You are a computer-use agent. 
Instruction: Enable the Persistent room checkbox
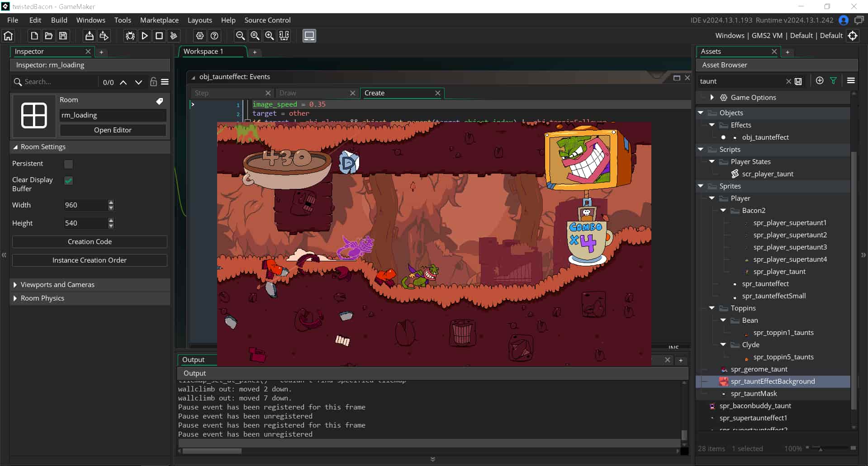pos(69,164)
